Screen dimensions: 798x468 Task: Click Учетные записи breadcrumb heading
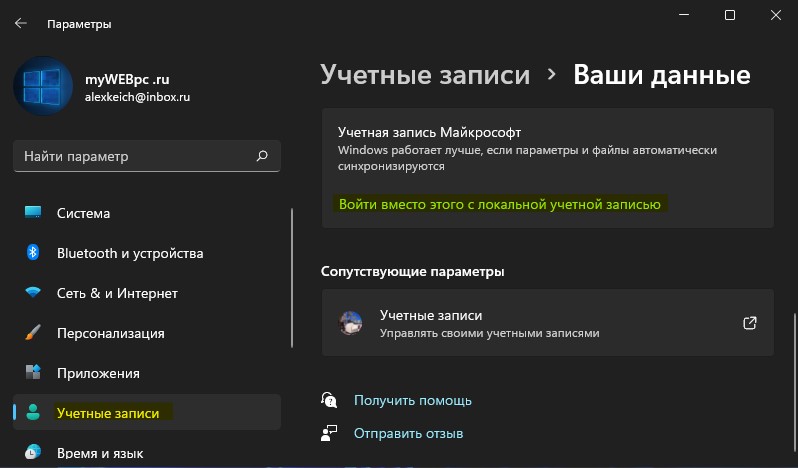tap(425, 75)
